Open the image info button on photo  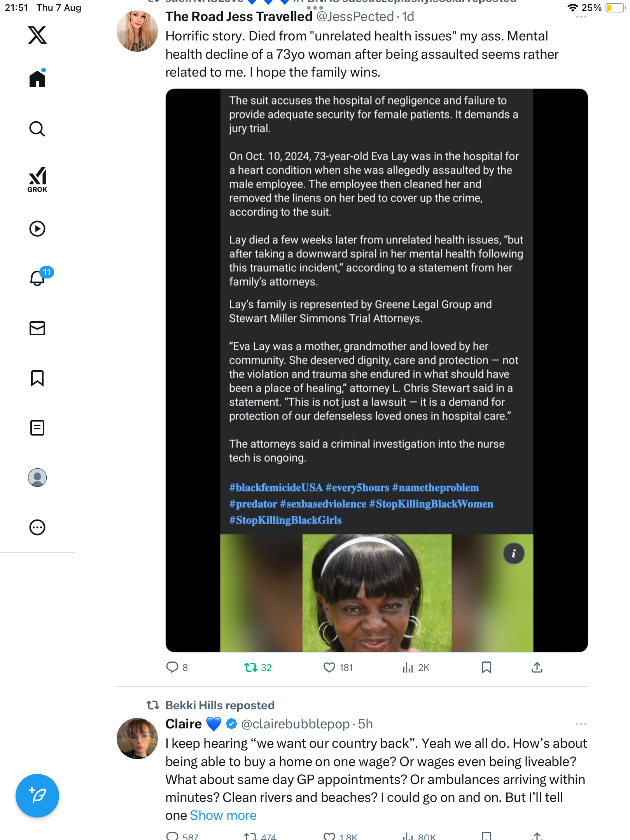514,553
